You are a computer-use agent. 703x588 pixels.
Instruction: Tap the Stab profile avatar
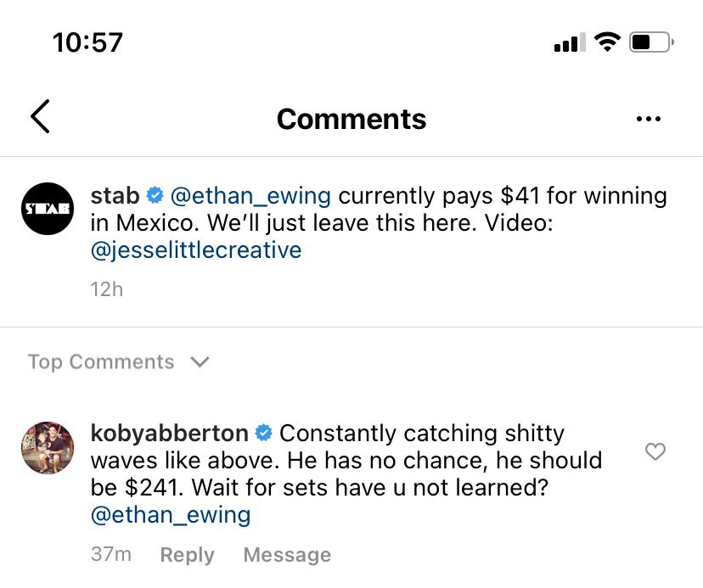pyautogui.click(x=48, y=209)
